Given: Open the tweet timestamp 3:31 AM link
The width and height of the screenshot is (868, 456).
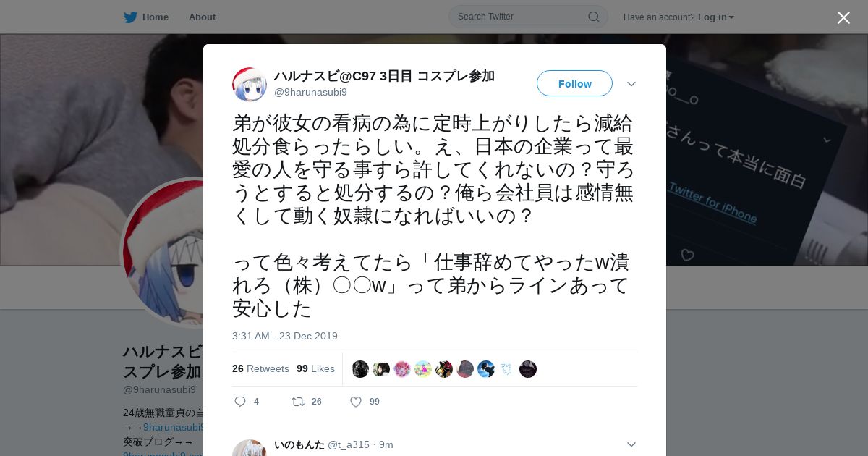Looking at the screenshot, I should point(285,336).
